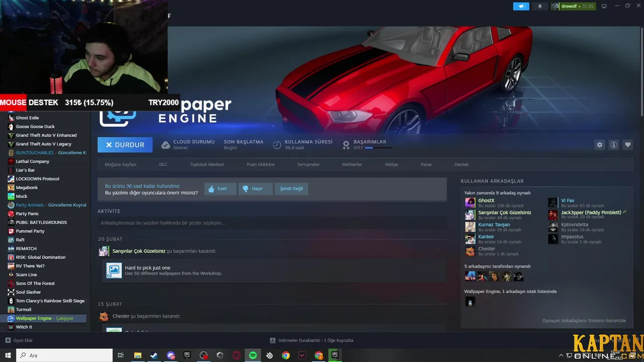Switch to Big Picture mode monitor icon
This screenshot has height=362, width=644.
(604, 6)
